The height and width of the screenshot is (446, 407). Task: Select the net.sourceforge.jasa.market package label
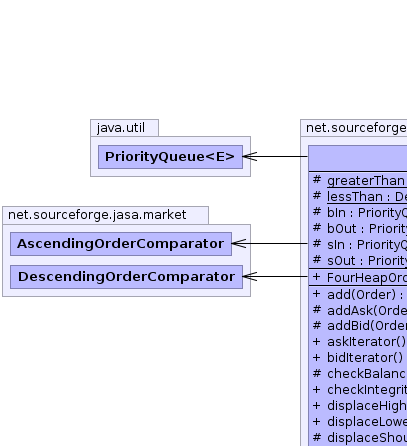pos(97,215)
